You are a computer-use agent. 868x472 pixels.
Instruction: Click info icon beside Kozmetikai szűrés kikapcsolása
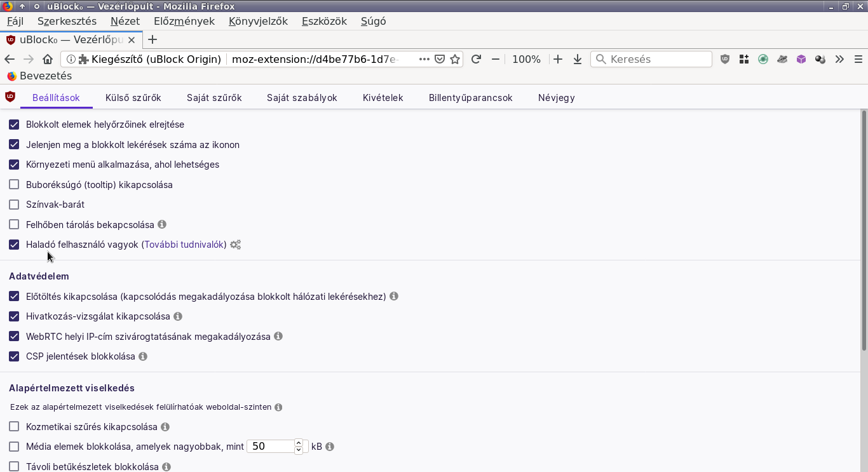point(165,427)
